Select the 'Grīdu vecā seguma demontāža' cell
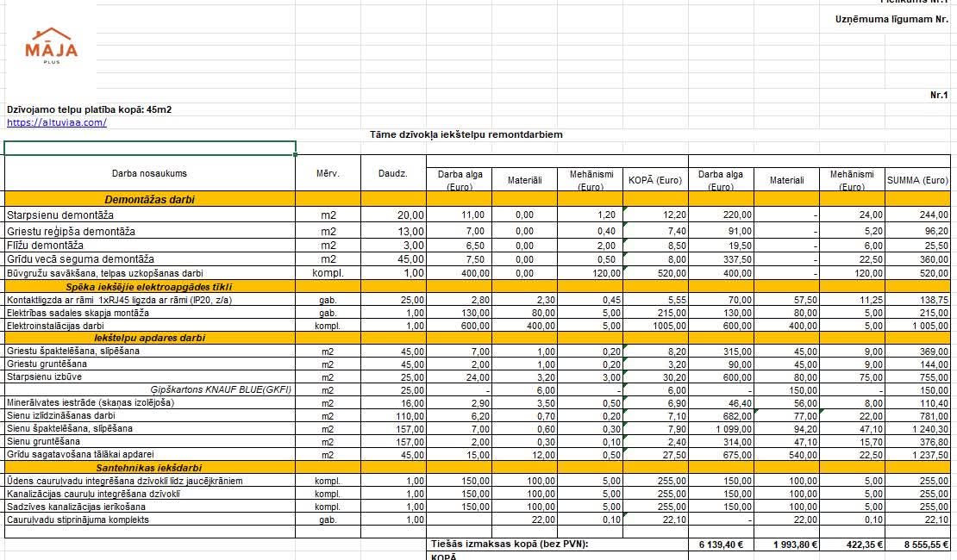The width and height of the screenshot is (957, 560). click(x=149, y=259)
